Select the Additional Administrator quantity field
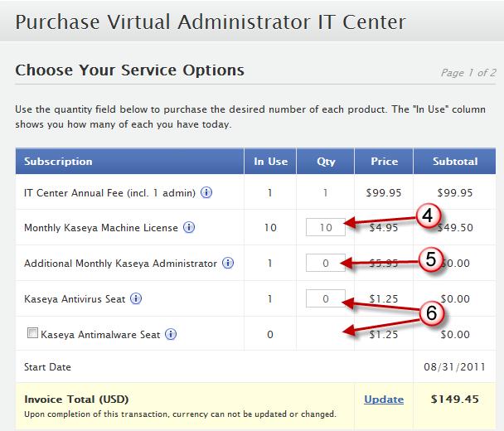The width and height of the screenshot is (504, 431). point(326,263)
